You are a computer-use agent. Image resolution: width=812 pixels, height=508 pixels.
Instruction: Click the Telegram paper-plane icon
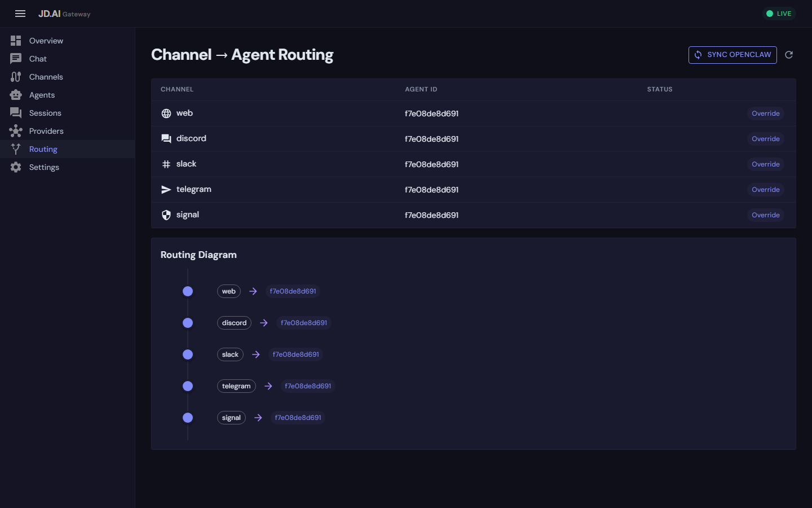click(x=166, y=189)
